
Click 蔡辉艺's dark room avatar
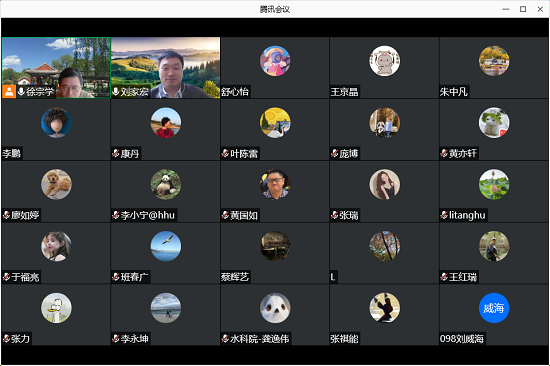coord(275,246)
